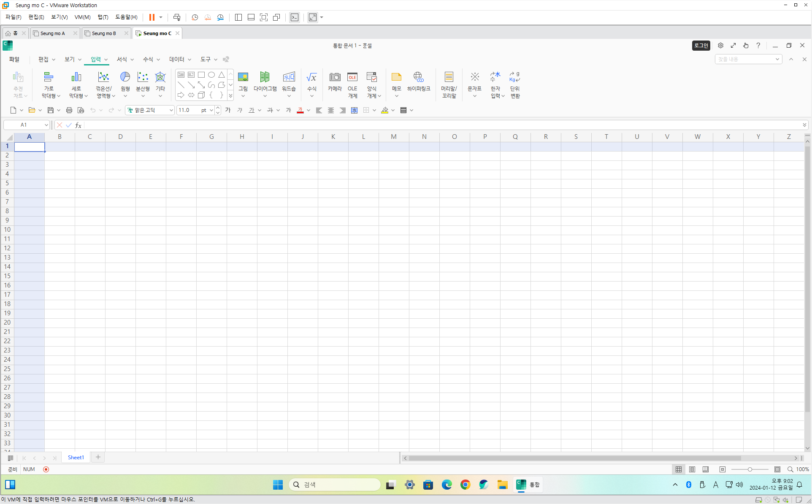Screen dimensions: 812x504
Task: Click the cell name box A1
Action: 24,125
